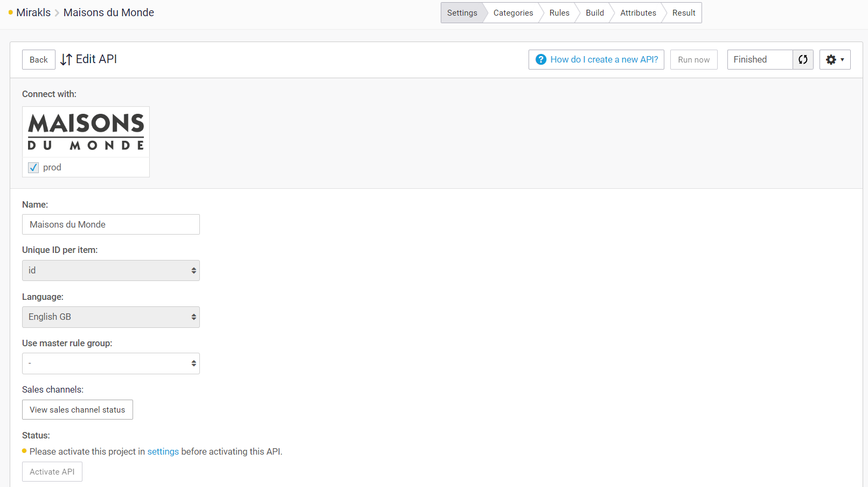The height and width of the screenshot is (487, 868).
Task: Click the Maisons du Monde logo
Action: [86, 132]
